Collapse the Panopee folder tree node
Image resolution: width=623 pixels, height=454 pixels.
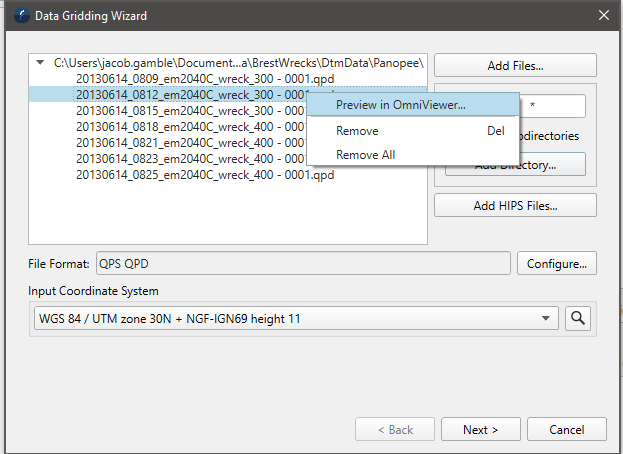click(x=40, y=62)
